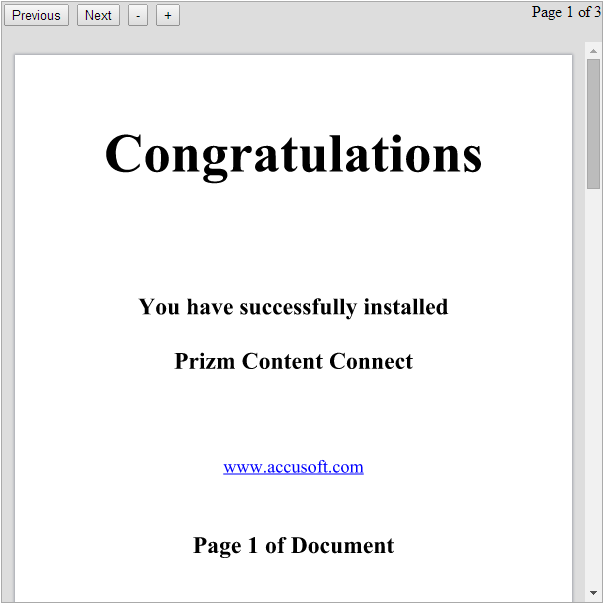Click the Congratulations heading

(x=293, y=155)
